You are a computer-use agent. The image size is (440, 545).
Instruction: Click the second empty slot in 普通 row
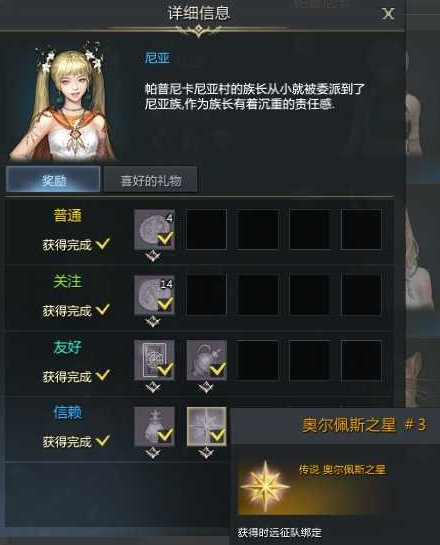tap(258, 229)
